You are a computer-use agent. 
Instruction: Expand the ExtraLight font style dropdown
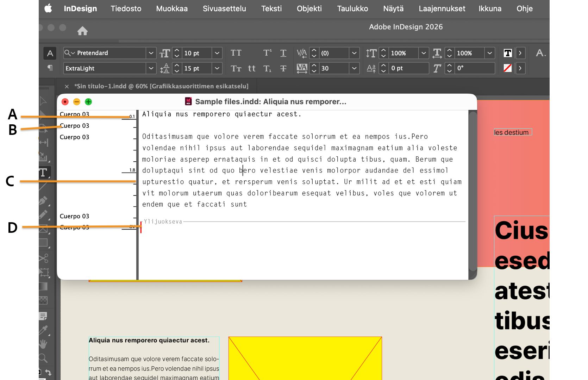151,68
